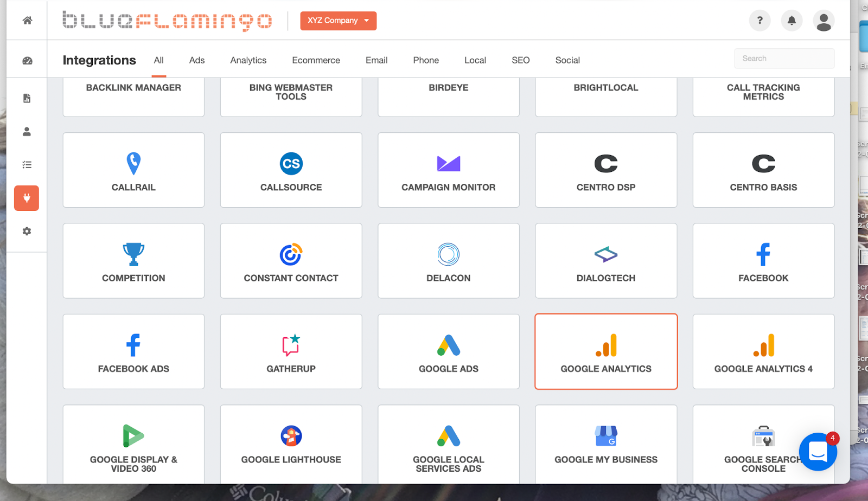Click the CAMPAIGN MONITOR label text

[449, 188]
